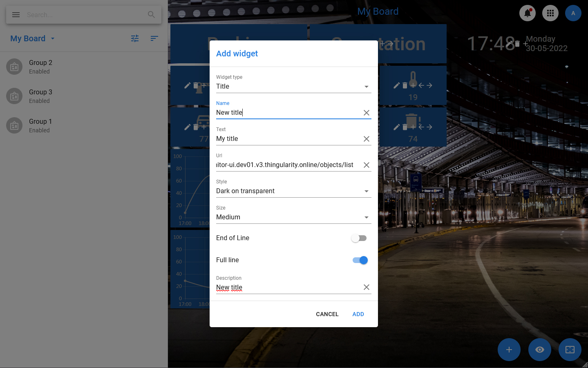Click the user avatar icon
588x368 pixels.
(x=573, y=13)
